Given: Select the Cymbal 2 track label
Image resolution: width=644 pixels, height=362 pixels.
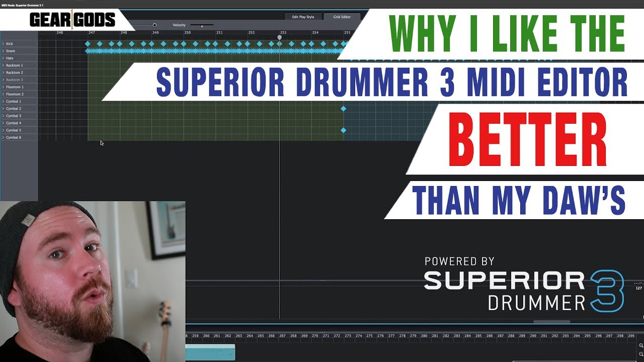Looking at the screenshot, I should pyautogui.click(x=14, y=109).
